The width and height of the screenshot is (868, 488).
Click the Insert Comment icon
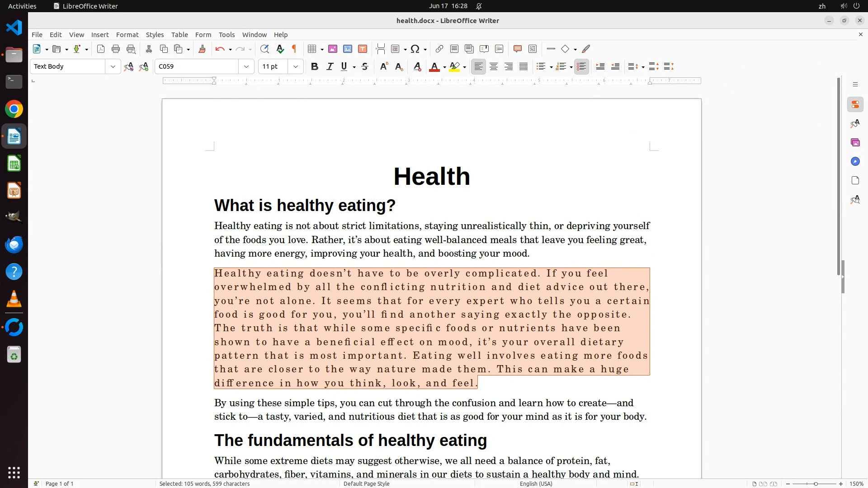(518, 49)
